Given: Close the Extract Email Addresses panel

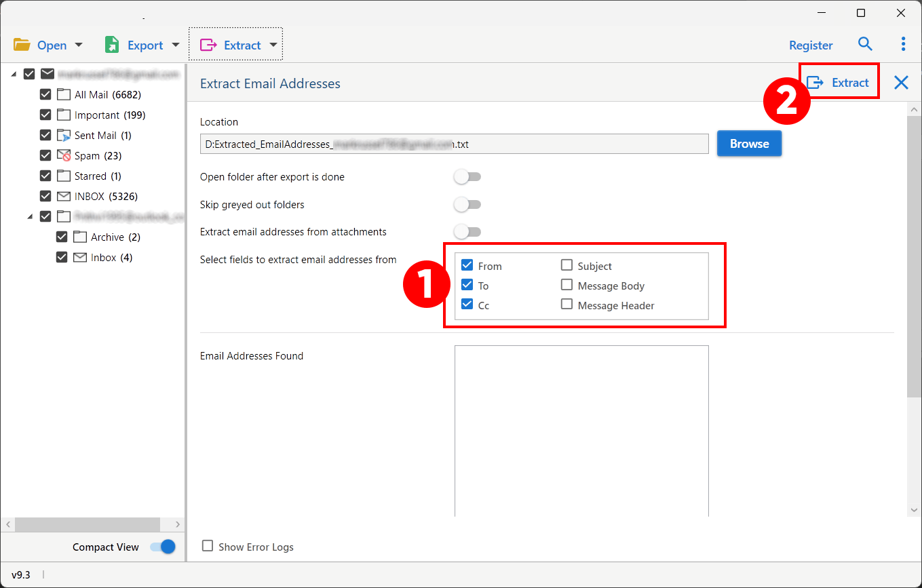Looking at the screenshot, I should (901, 83).
